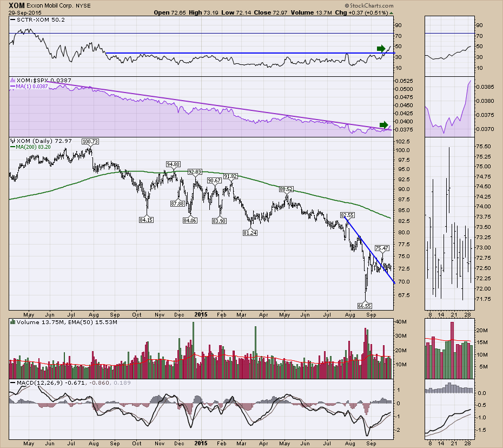Click the price bars zoom thumbnail panel
This screenshot has height=448, width=503.
[x=449, y=223]
